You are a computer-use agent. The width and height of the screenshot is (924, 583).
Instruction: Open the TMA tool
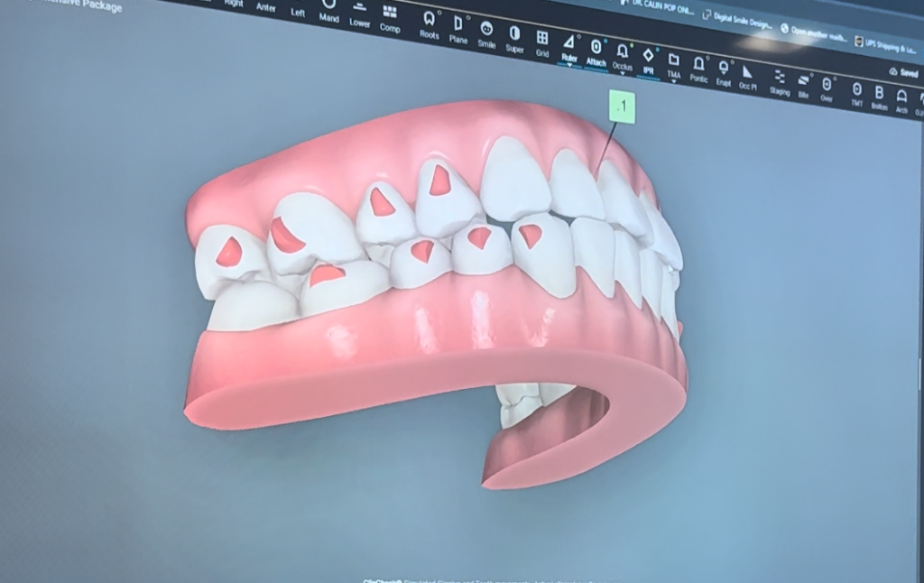point(673,66)
